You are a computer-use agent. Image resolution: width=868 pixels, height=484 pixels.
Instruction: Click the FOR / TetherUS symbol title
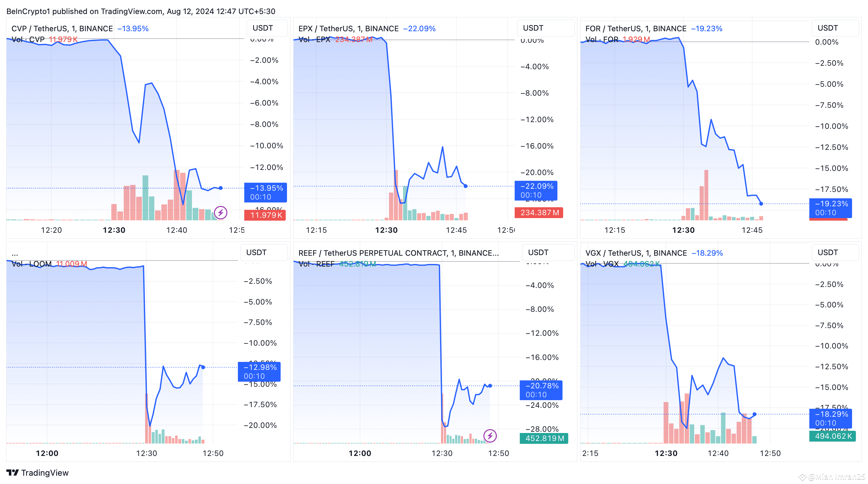[x=636, y=29]
